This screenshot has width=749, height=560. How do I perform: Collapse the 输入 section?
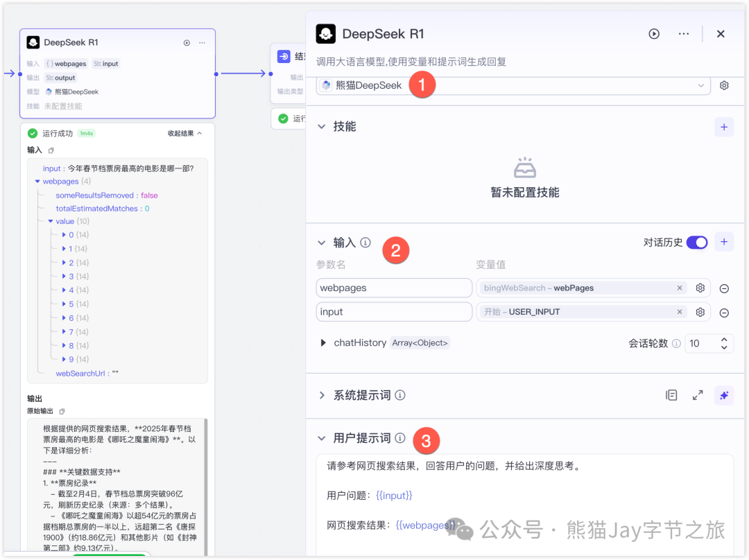click(x=322, y=243)
